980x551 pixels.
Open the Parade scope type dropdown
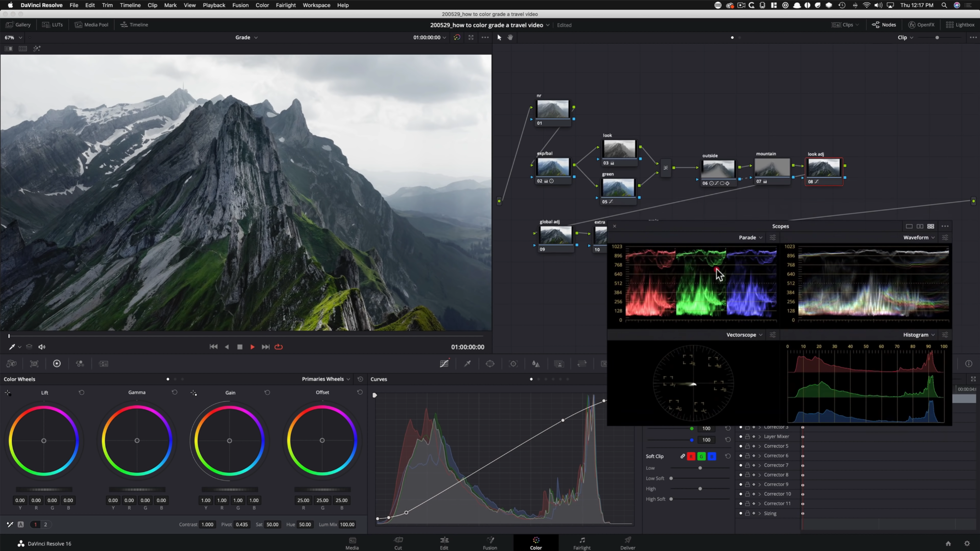tap(750, 238)
